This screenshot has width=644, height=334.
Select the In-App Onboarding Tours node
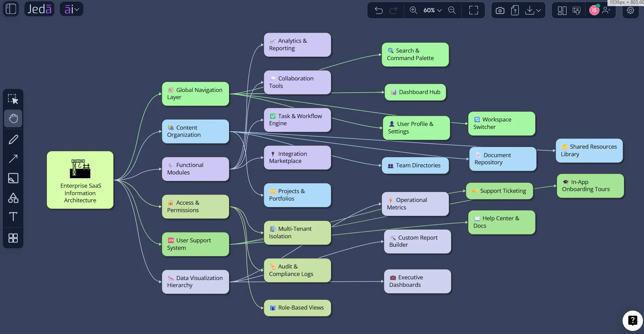tap(590, 186)
